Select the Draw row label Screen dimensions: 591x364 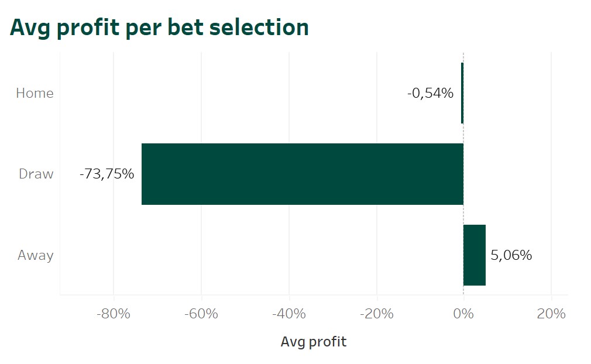36,174
